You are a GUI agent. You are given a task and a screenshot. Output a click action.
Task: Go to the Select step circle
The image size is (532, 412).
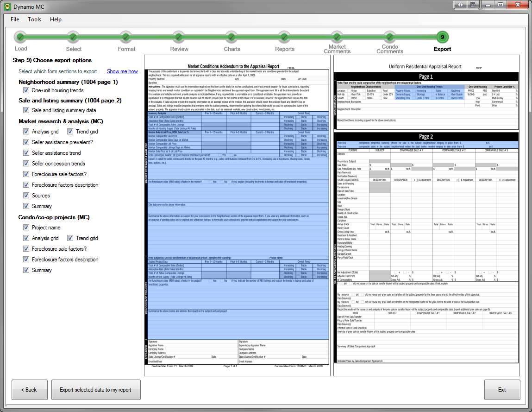(x=73, y=37)
